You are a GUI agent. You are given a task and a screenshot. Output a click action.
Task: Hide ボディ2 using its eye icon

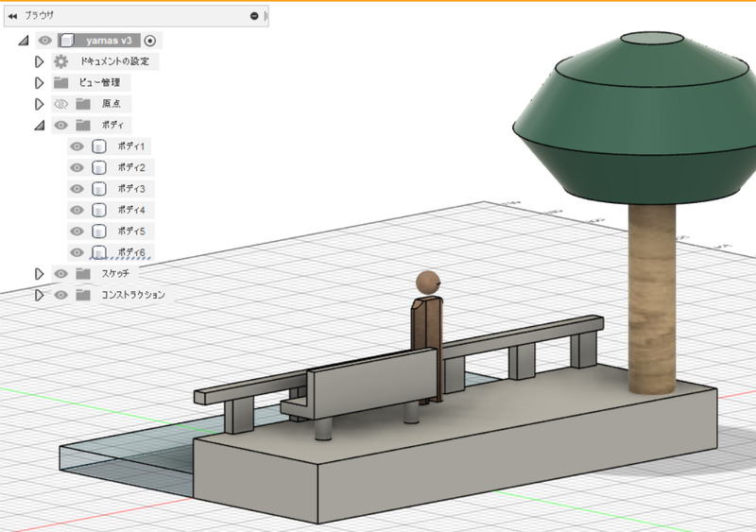coord(77,167)
